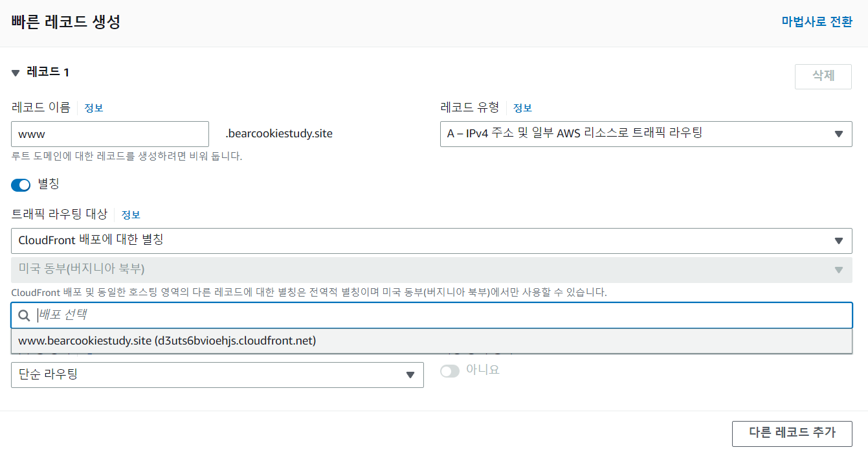Click the 빠른 레코드 생성 heading

click(x=65, y=21)
